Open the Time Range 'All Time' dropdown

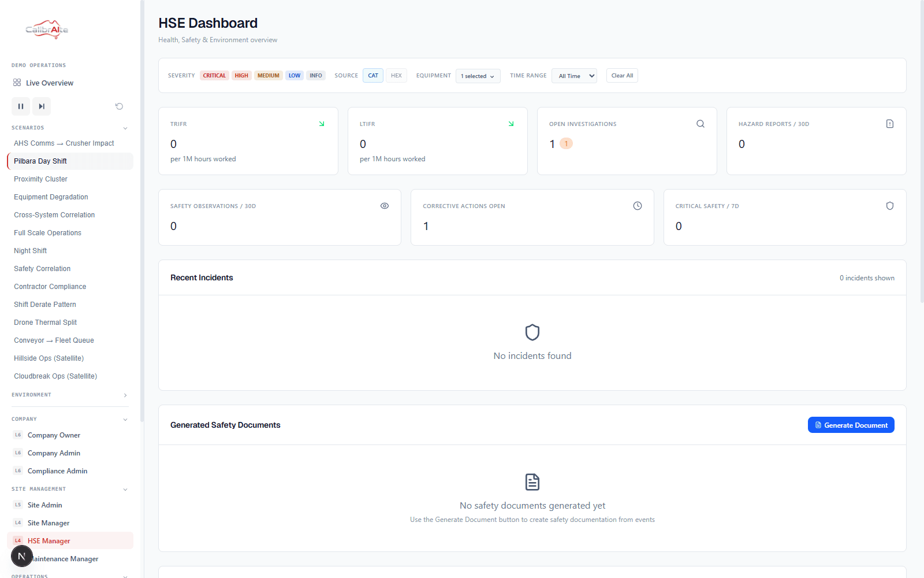pyautogui.click(x=574, y=76)
